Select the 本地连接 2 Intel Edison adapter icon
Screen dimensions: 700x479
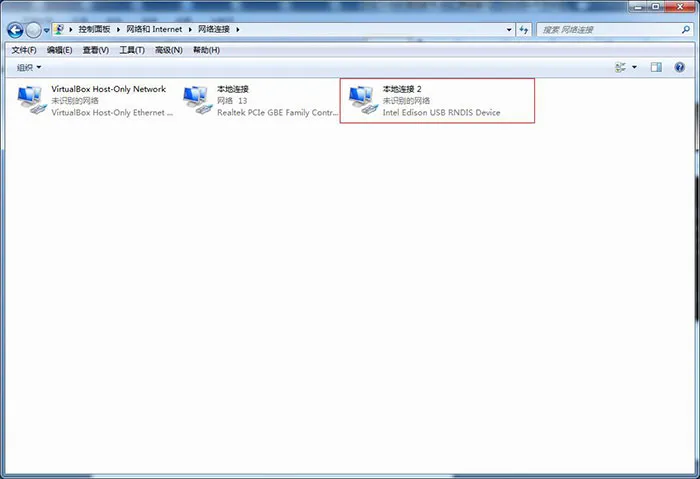coord(361,100)
